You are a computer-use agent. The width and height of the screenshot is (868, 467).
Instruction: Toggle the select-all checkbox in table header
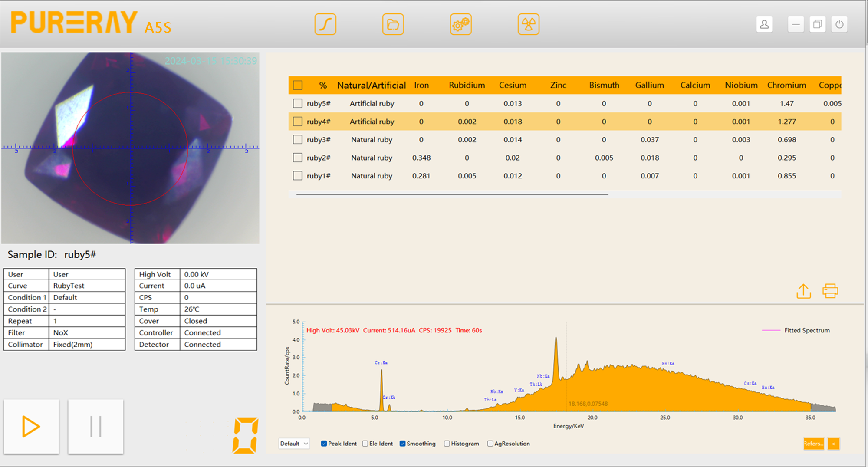click(298, 85)
